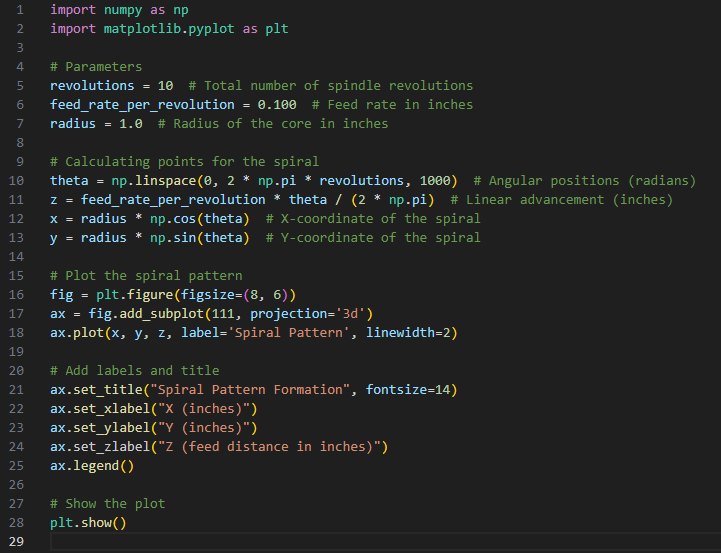This screenshot has height=553, width=721.
Task: Click 'np.linspace' on line 10
Action: [154, 181]
